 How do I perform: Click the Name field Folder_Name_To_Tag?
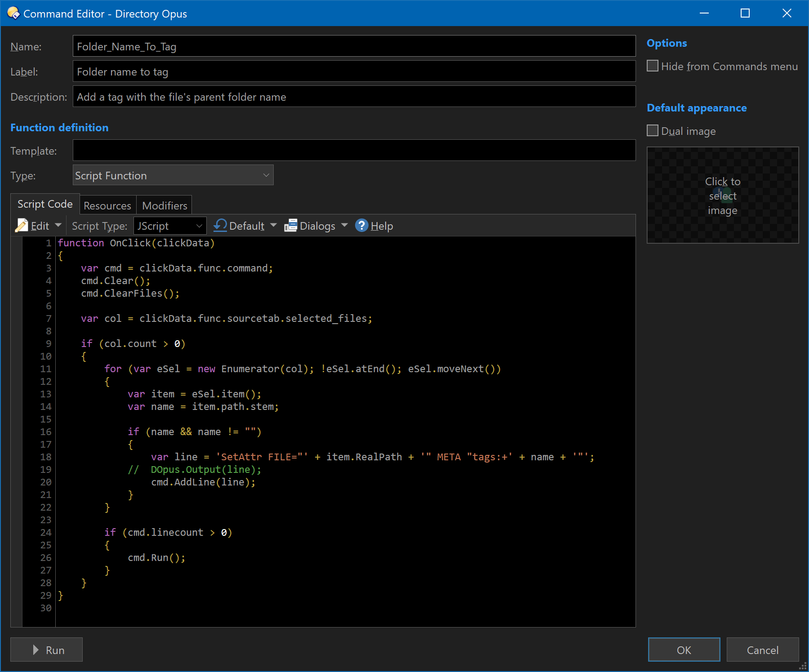point(354,46)
